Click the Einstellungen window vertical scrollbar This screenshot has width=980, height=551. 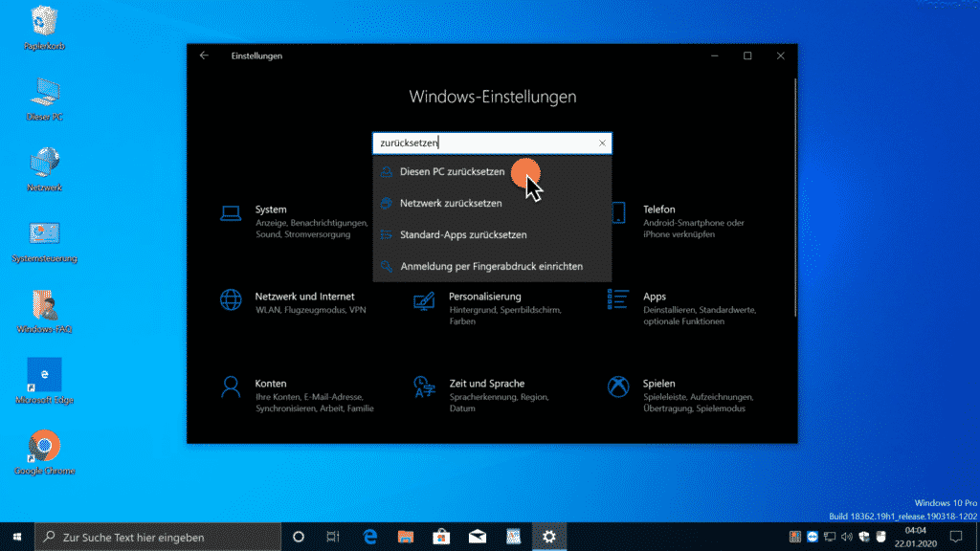[795, 197]
